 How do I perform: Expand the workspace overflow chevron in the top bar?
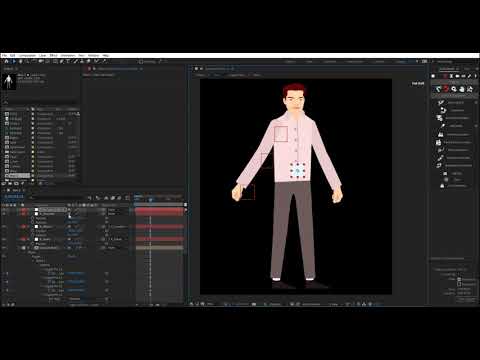click(x=417, y=61)
